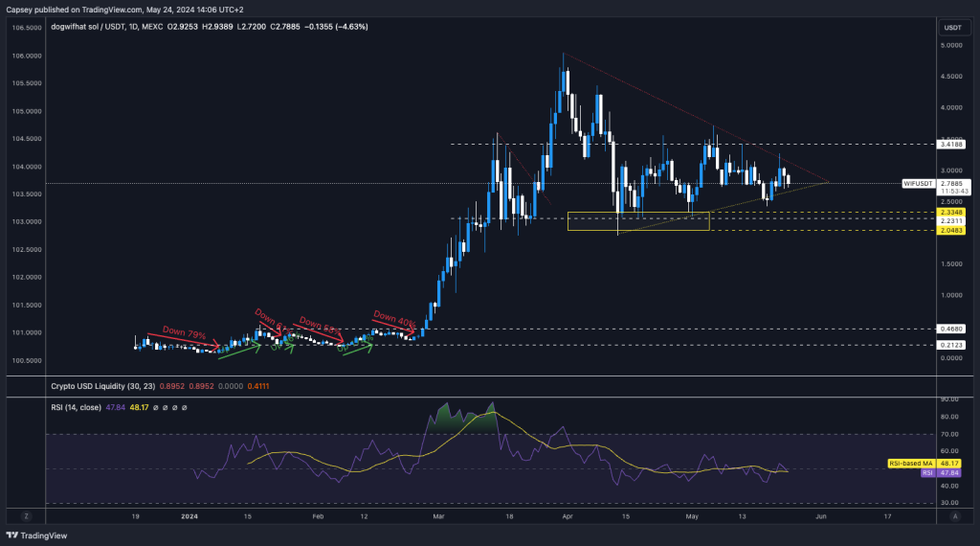
Task: Click the yellow 2.3348 price label
Action: pyautogui.click(x=951, y=212)
